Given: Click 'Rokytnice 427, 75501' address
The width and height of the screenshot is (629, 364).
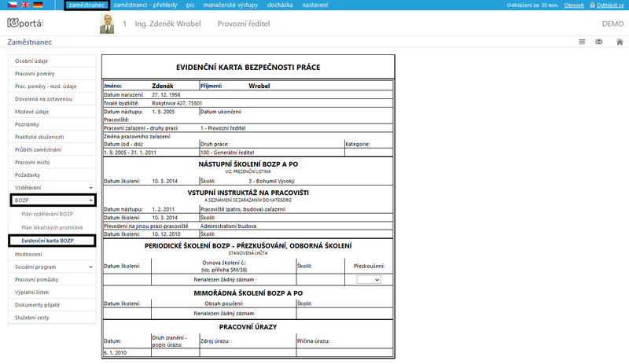Looking at the screenshot, I should pyautogui.click(x=177, y=103).
